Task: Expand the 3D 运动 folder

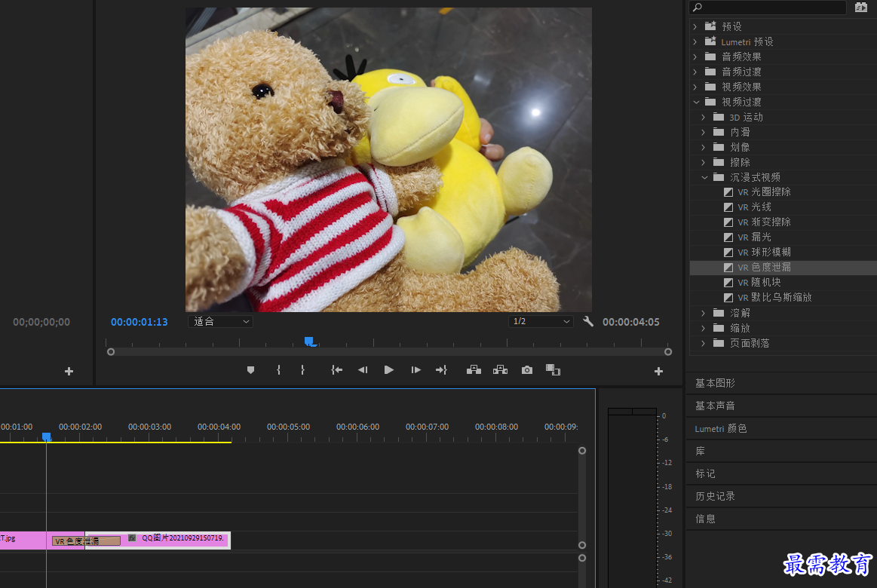Action: point(704,117)
